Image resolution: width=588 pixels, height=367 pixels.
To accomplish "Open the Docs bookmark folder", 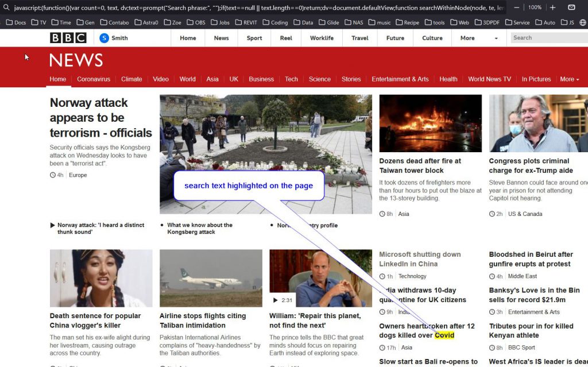I will pyautogui.click(x=16, y=22).
